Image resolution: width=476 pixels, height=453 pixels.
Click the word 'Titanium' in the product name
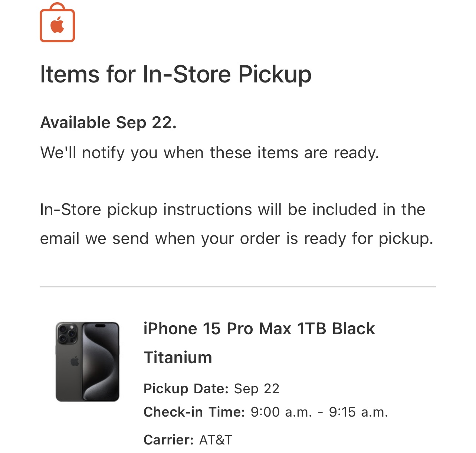pyautogui.click(x=178, y=358)
